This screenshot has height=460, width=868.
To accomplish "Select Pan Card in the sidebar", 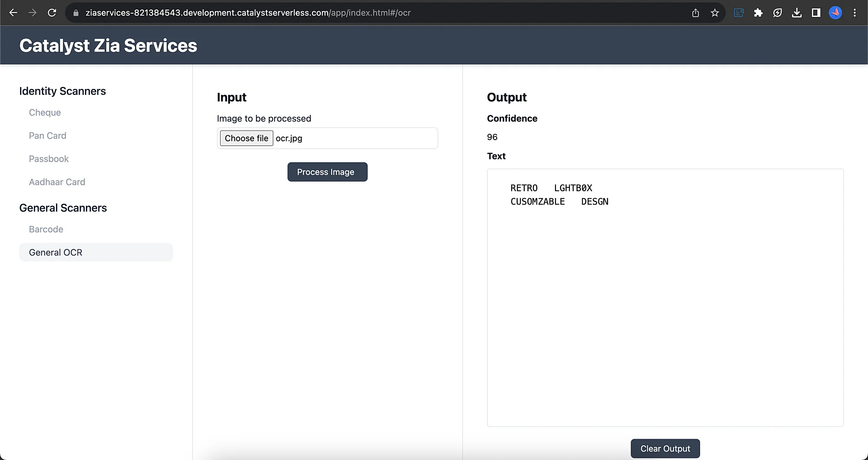I will coord(47,136).
